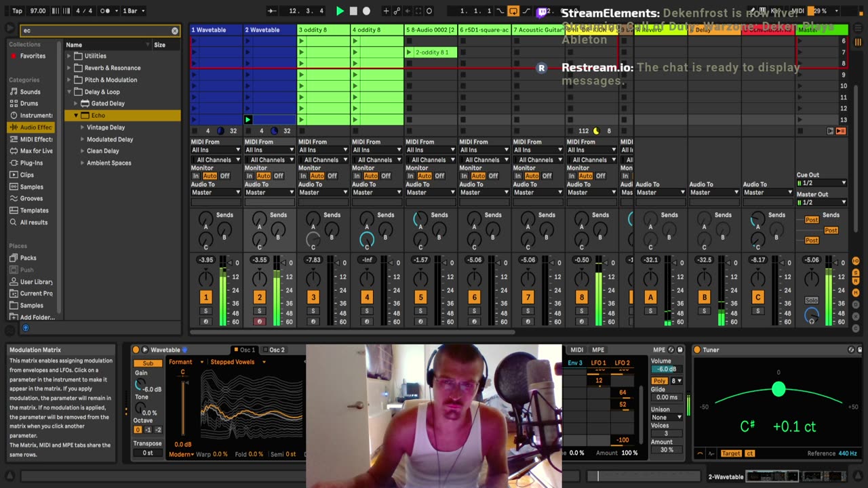Open track 1 MIDI From All Ins dropdown
This screenshot has height=488, width=868.
[x=216, y=150]
